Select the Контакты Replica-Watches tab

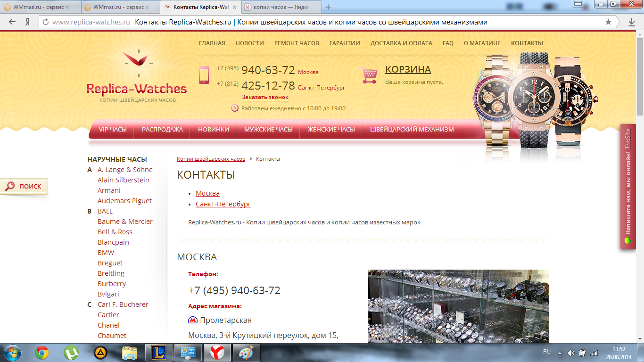point(201,7)
